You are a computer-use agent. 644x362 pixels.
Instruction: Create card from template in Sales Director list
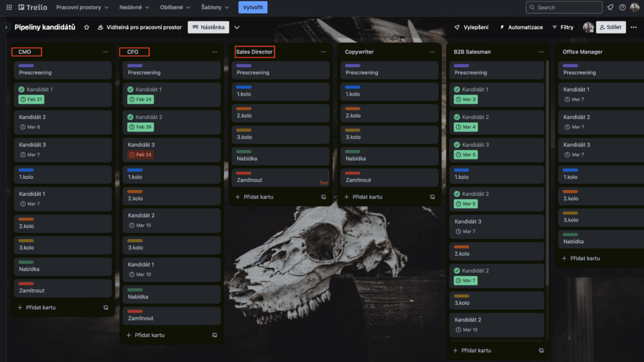pos(323,197)
